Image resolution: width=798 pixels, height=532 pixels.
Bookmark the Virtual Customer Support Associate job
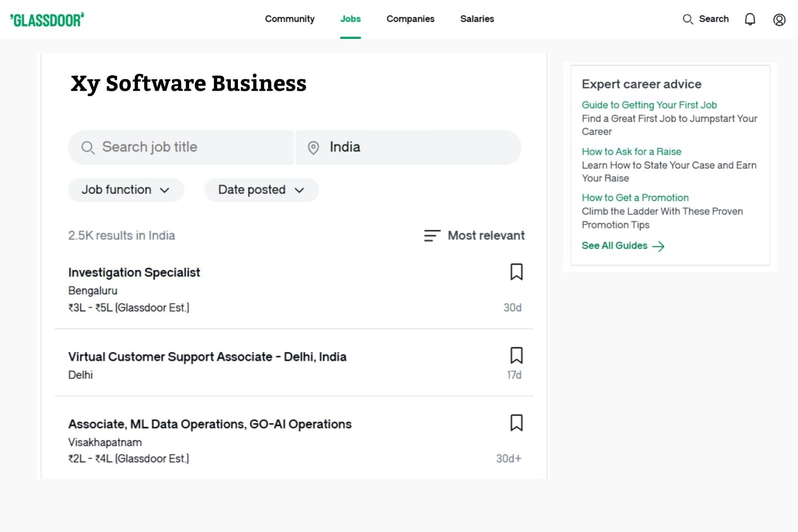(x=516, y=355)
